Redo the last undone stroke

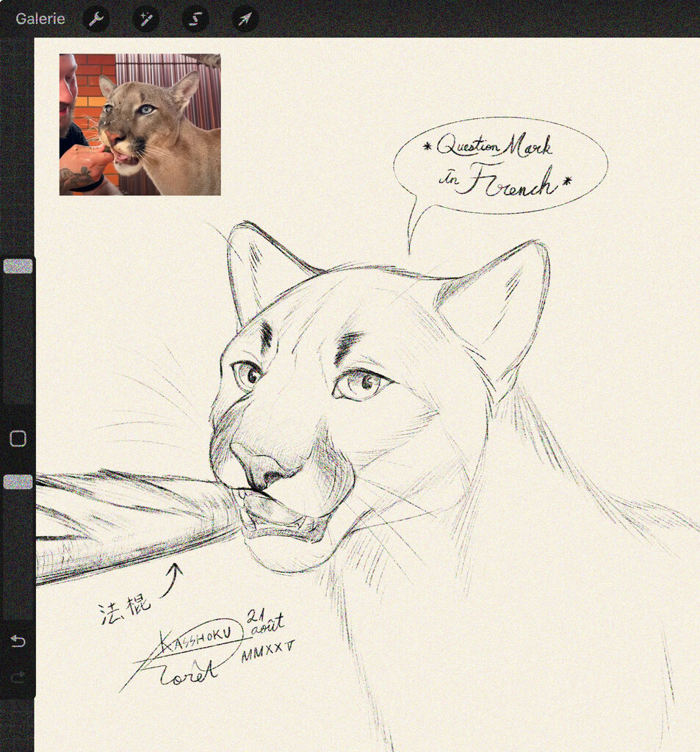(18, 677)
